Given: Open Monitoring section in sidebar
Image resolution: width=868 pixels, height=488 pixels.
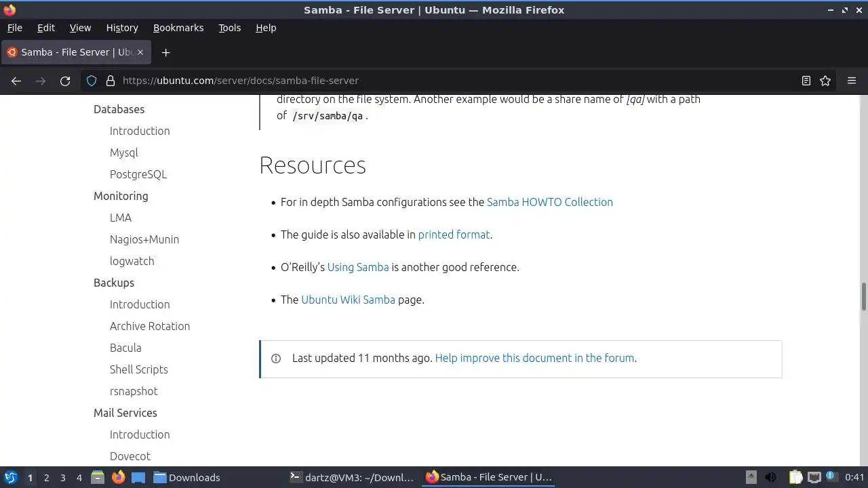Looking at the screenshot, I should click(121, 196).
